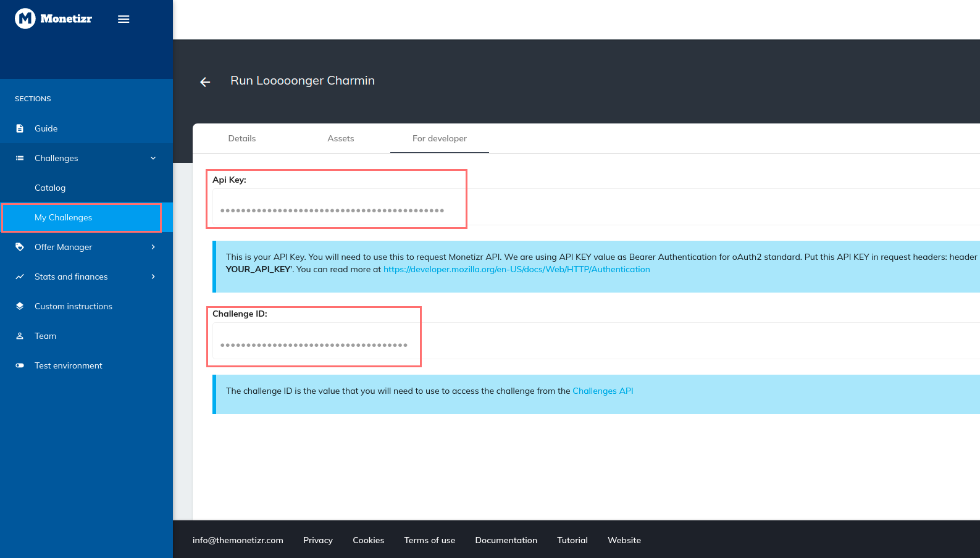Click the SECTIONS sidebar heading
This screenshot has height=558, width=980.
pyautogui.click(x=33, y=99)
